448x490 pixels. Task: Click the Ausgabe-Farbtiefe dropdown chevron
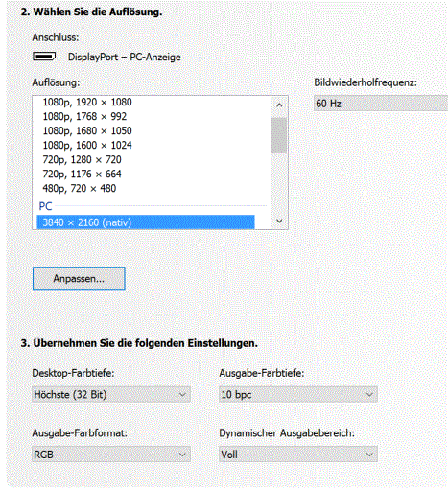click(369, 394)
